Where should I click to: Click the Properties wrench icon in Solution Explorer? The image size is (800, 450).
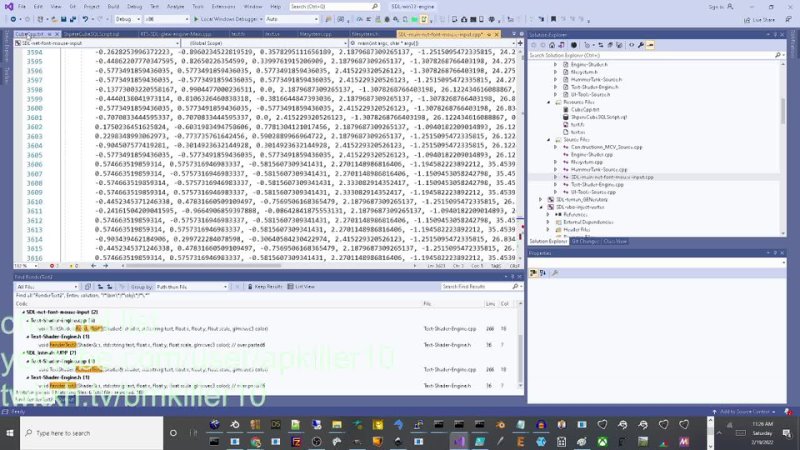[641, 45]
